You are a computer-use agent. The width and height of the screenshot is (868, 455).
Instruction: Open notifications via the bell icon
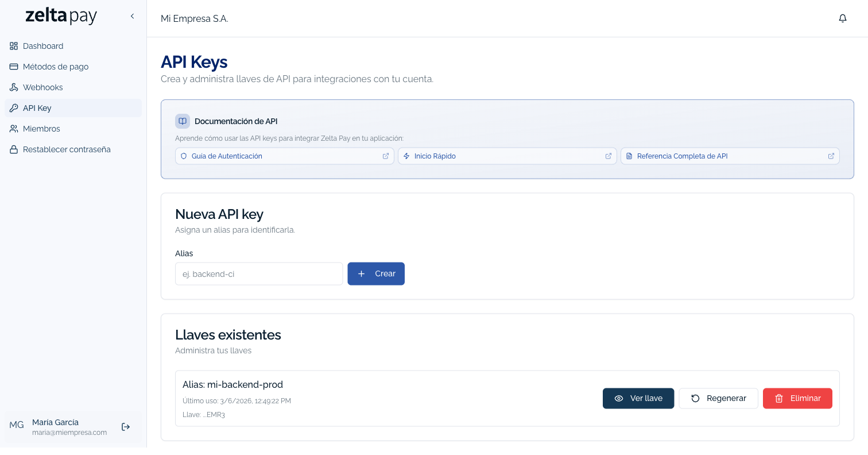click(842, 18)
